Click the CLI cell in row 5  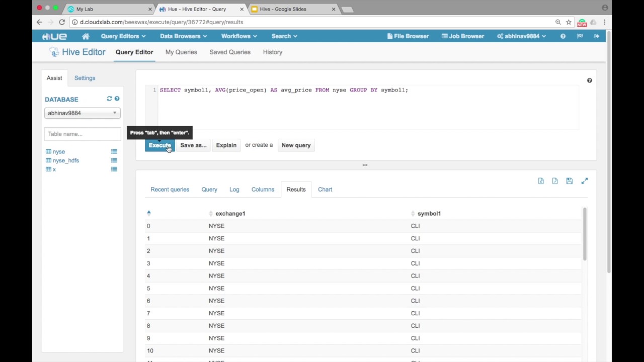[415, 288]
